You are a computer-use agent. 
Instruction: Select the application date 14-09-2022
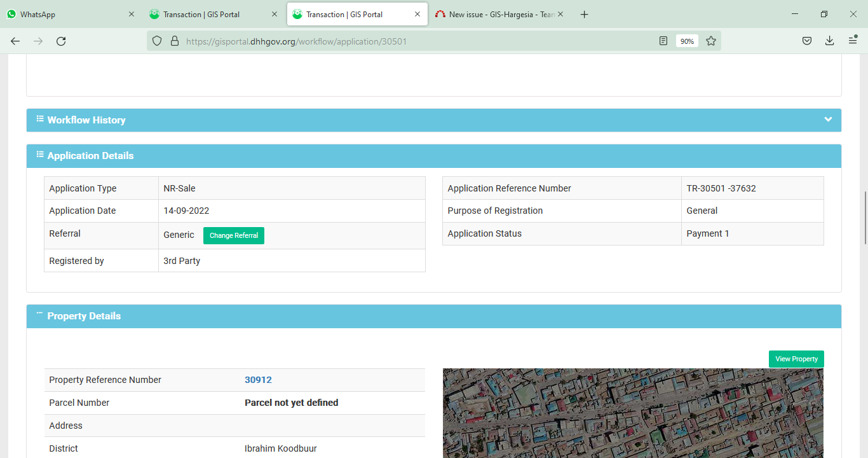click(x=186, y=211)
